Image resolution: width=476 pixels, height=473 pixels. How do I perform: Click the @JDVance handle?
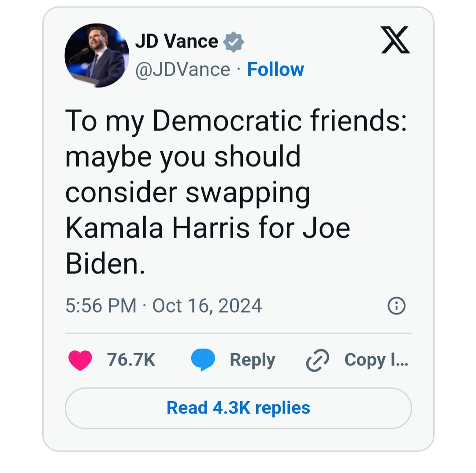tap(182, 70)
